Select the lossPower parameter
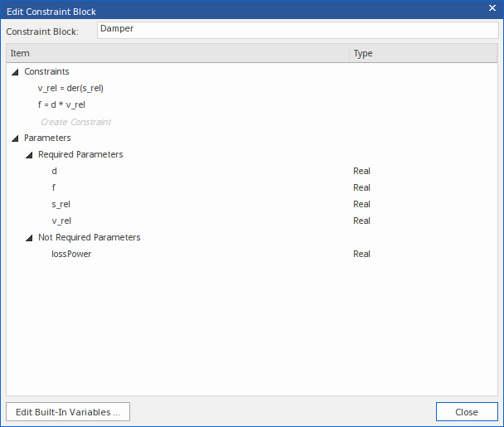The width and height of the screenshot is (504, 427). [71, 254]
